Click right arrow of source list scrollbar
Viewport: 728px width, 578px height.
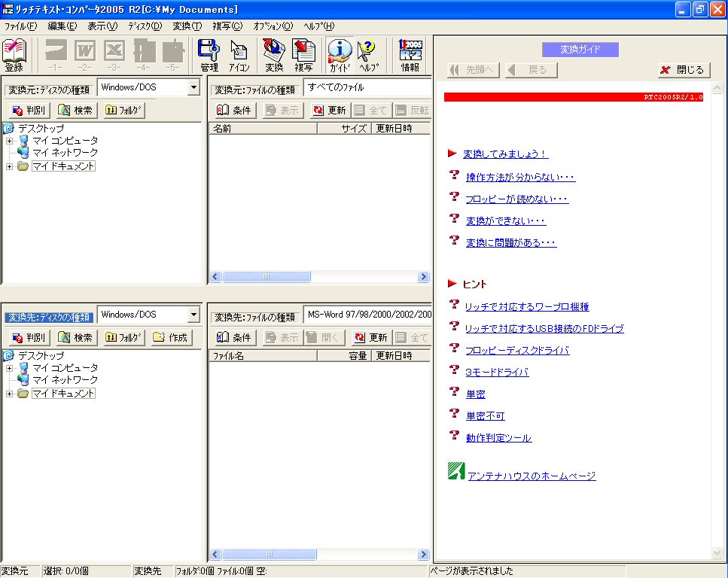(x=423, y=277)
